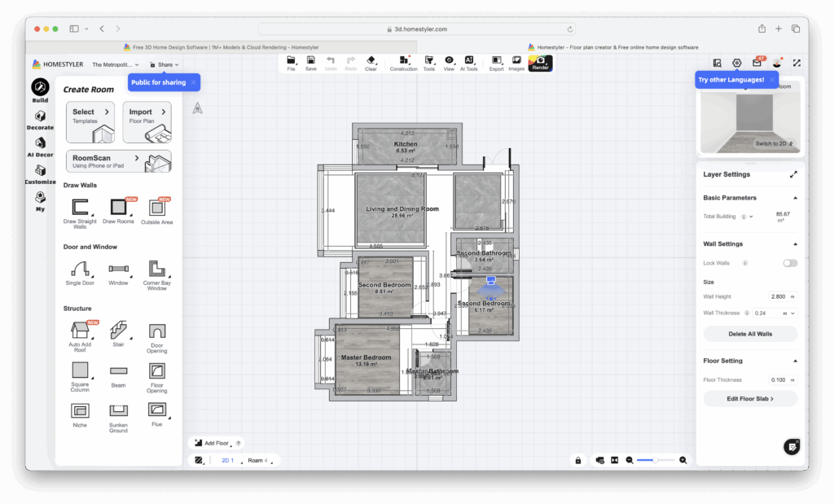Collapse the Wall Settings section
The width and height of the screenshot is (834, 504).
797,243
